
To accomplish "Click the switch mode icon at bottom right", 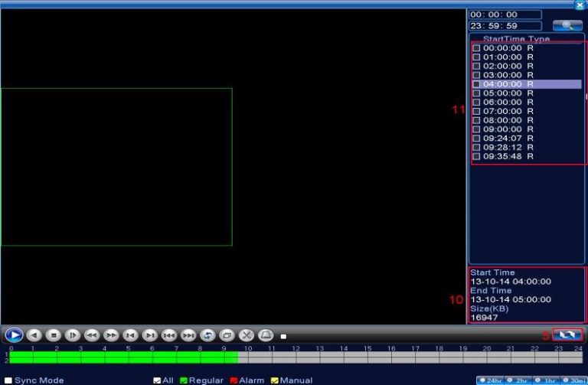I will pyautogui.click(x=568, y=335).
